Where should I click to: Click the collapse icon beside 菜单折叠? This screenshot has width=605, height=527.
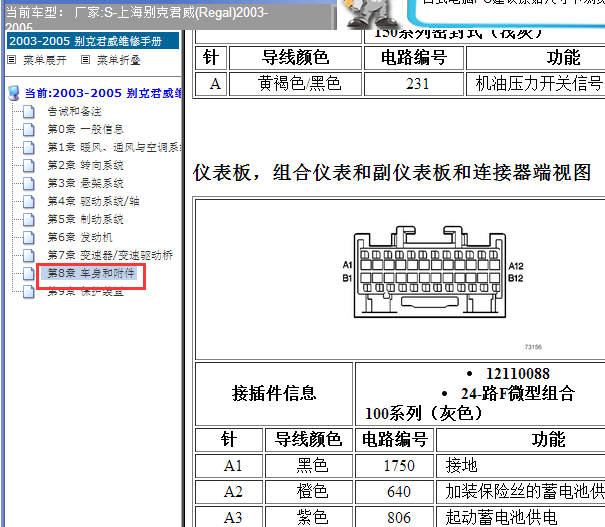coord(85,60)
